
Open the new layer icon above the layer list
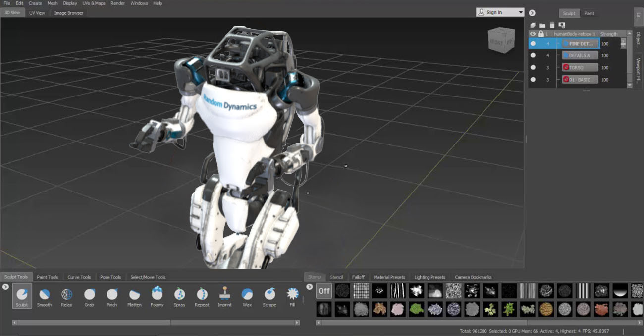click(x=533, y=24)
